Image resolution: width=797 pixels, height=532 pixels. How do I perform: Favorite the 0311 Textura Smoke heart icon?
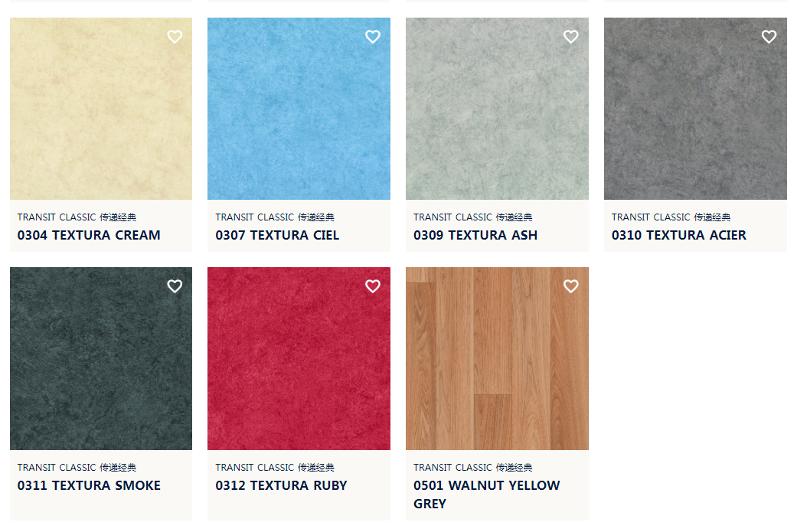point(175,286)
